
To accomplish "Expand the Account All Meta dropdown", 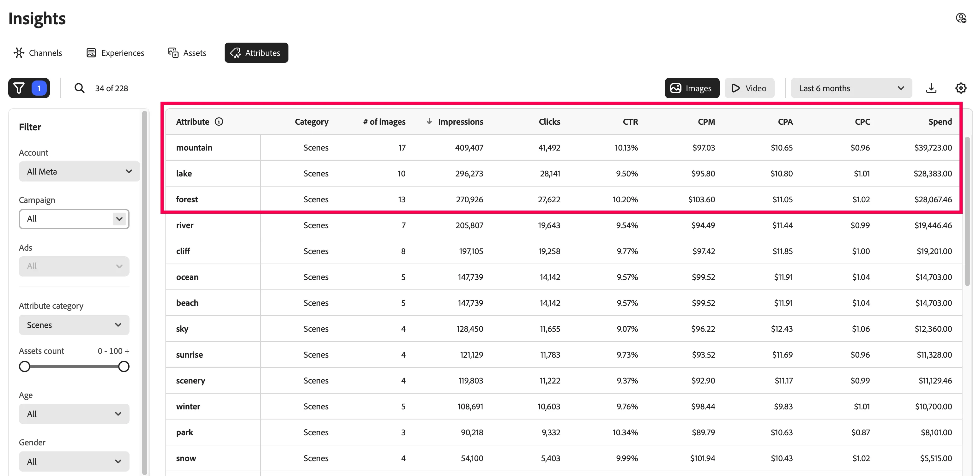I will (79, 171).
